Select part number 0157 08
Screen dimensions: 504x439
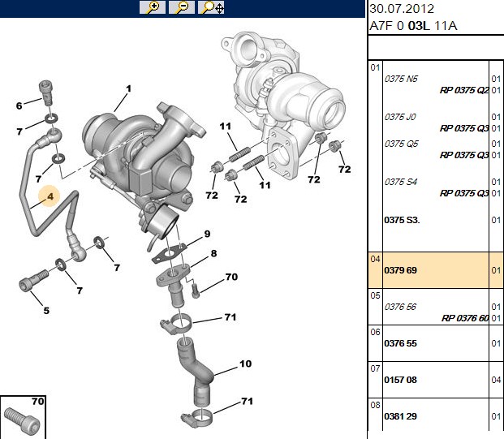click(400, 380)
